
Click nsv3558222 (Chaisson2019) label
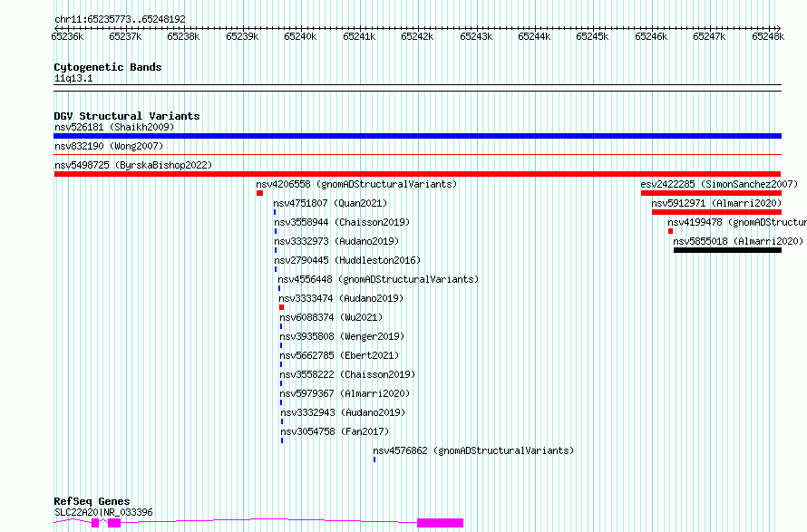(x=347, y=374)
